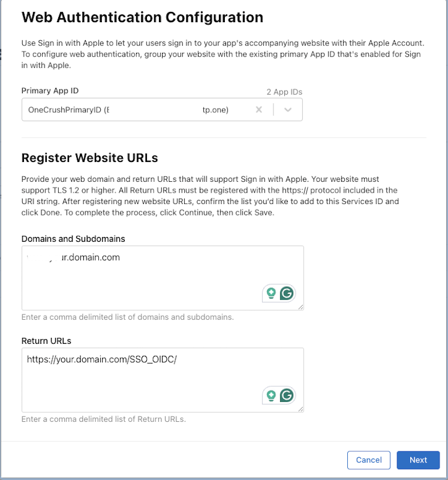
Task: Click the "Primary App ID" field label
Action: (x=50, y=91)
